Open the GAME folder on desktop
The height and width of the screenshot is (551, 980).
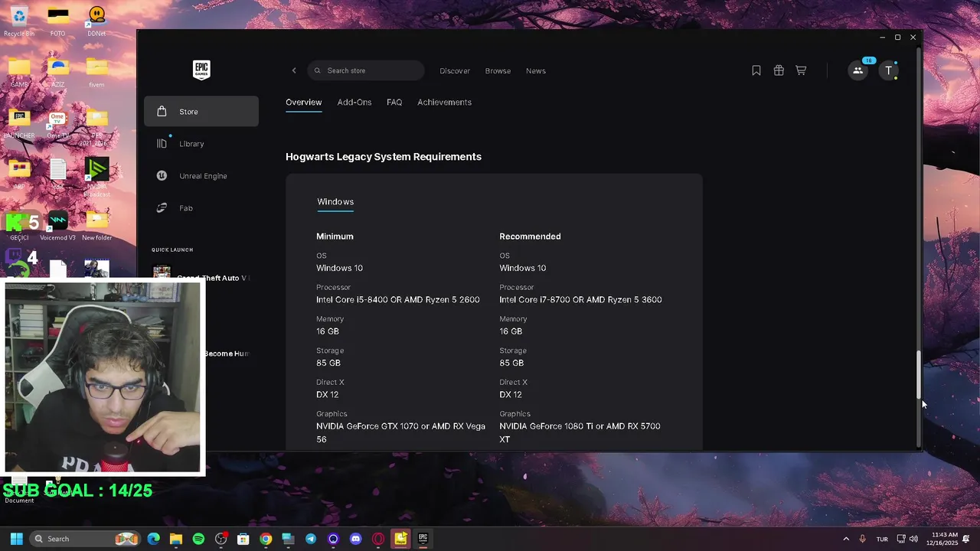point(19,71)
